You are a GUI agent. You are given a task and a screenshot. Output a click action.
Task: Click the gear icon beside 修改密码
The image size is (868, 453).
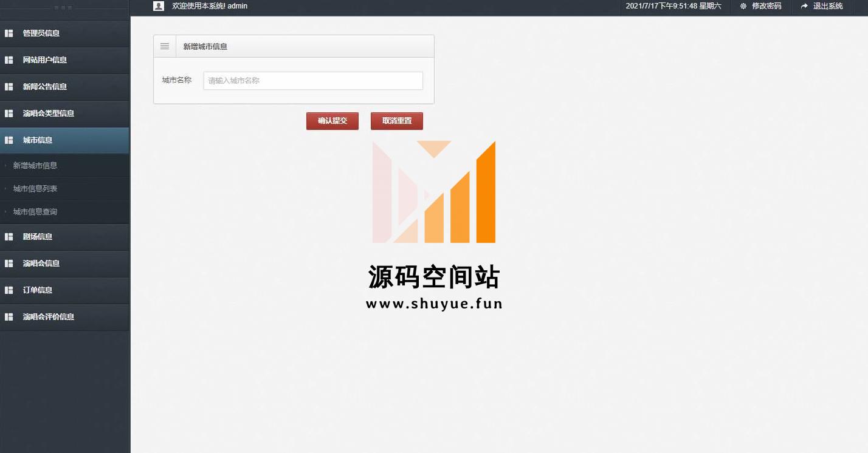pyautogui.click(x=743, y=6)
